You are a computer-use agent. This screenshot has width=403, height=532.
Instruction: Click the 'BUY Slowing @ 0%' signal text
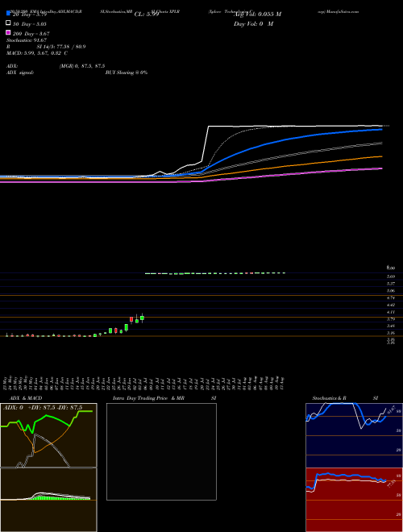(x=127, y=73)
